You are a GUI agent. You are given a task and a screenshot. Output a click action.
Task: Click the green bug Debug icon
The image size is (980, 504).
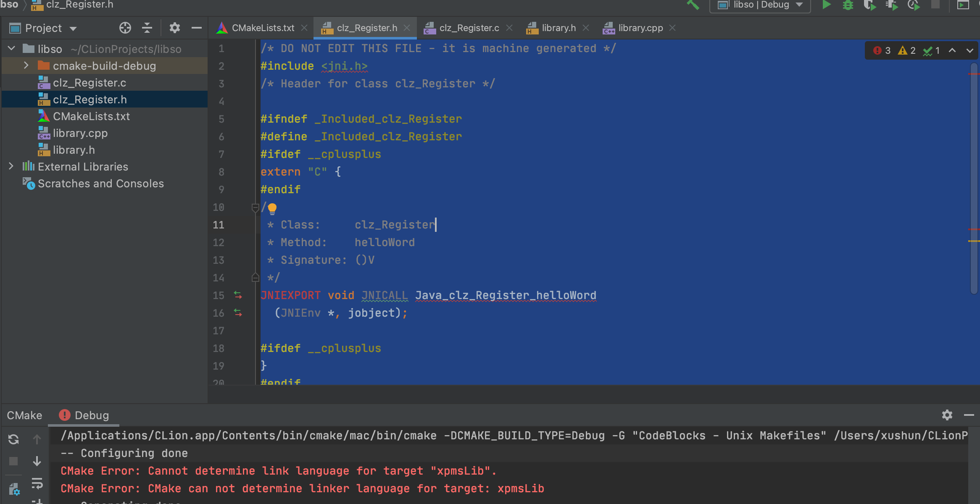click(x=848, y=5)
